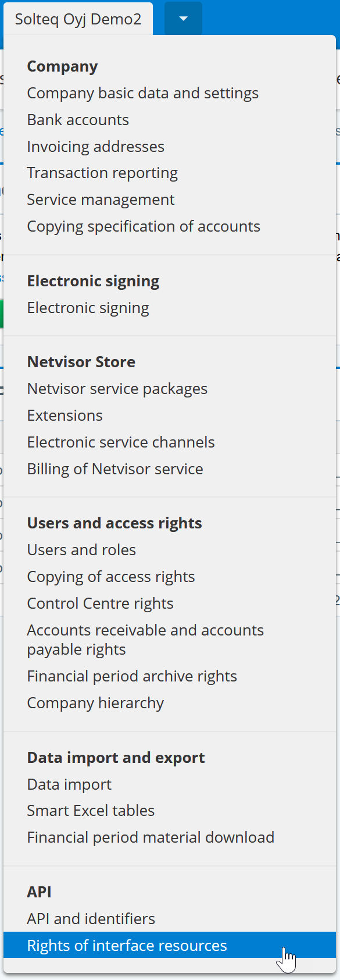Screen dimensions: 340x980
Task: Open the Electronic signing menu item
Action: (88, 308)
